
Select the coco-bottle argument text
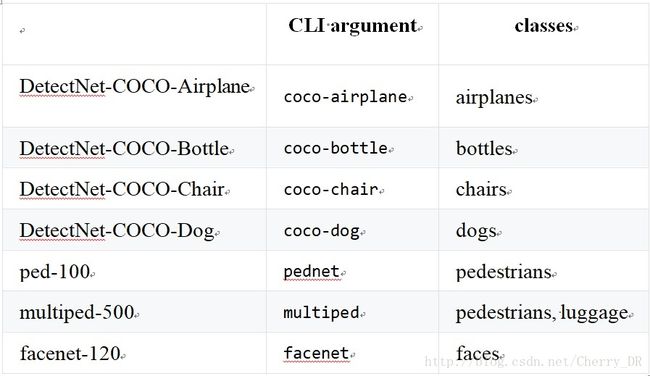(x=336, y=148)
